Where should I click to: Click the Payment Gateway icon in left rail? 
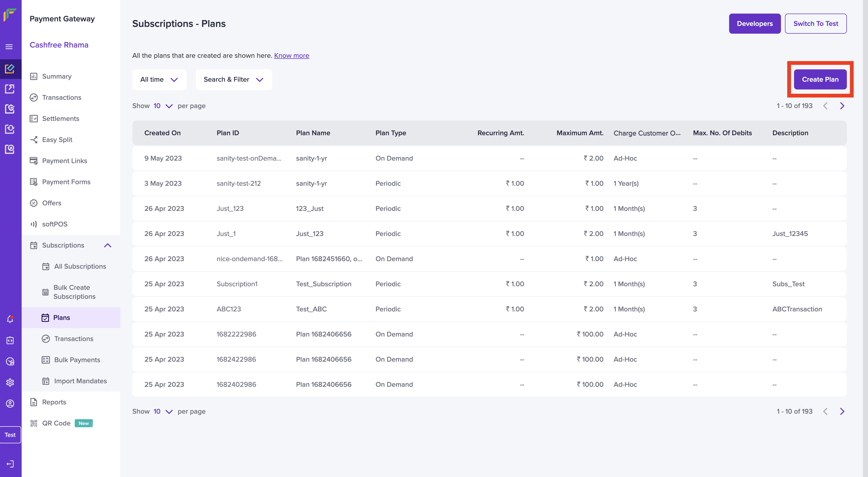10,69
